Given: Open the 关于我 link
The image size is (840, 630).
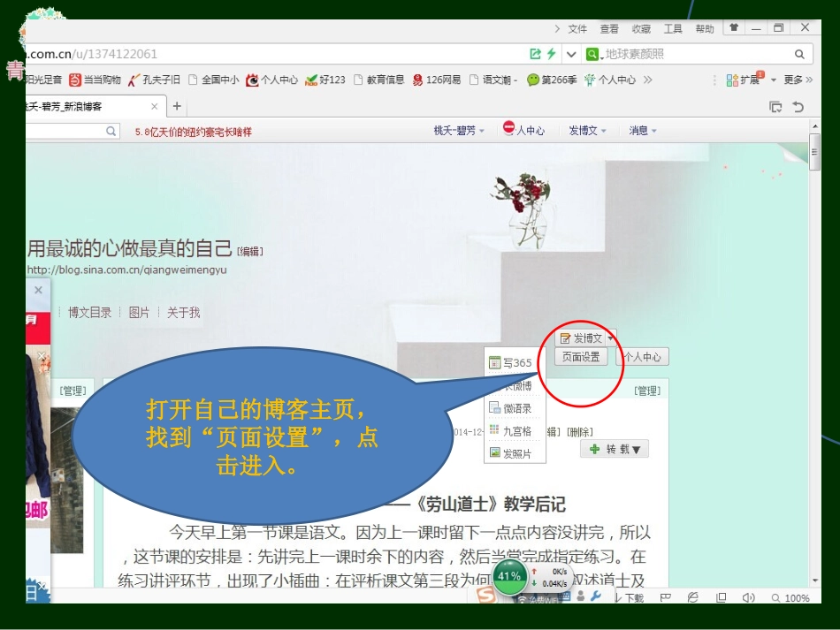Looking at the screenshot, I should (x=183, y=313).
